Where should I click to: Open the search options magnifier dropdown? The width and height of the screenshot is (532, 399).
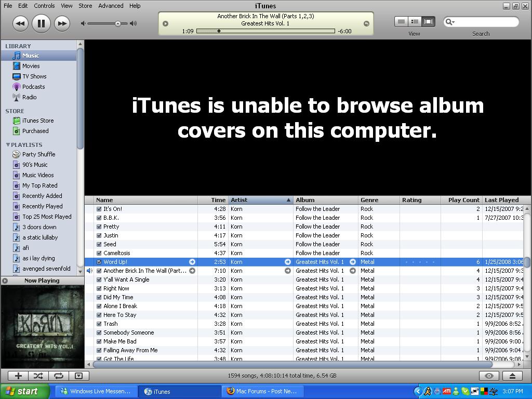coord(450,22)
